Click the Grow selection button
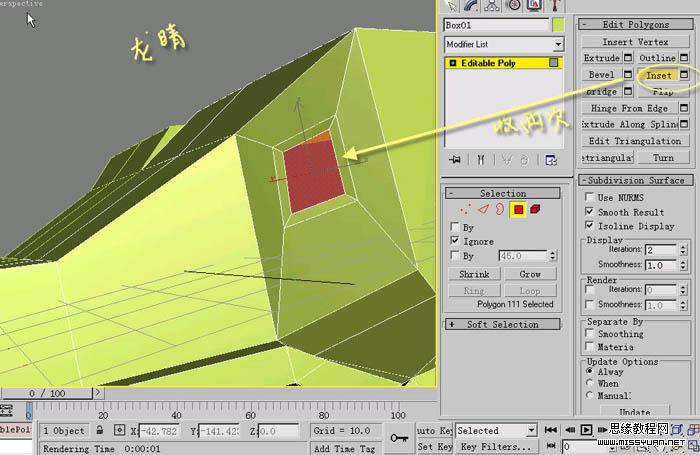The height and width of the screenshot is (455, 700). [530, 274]
